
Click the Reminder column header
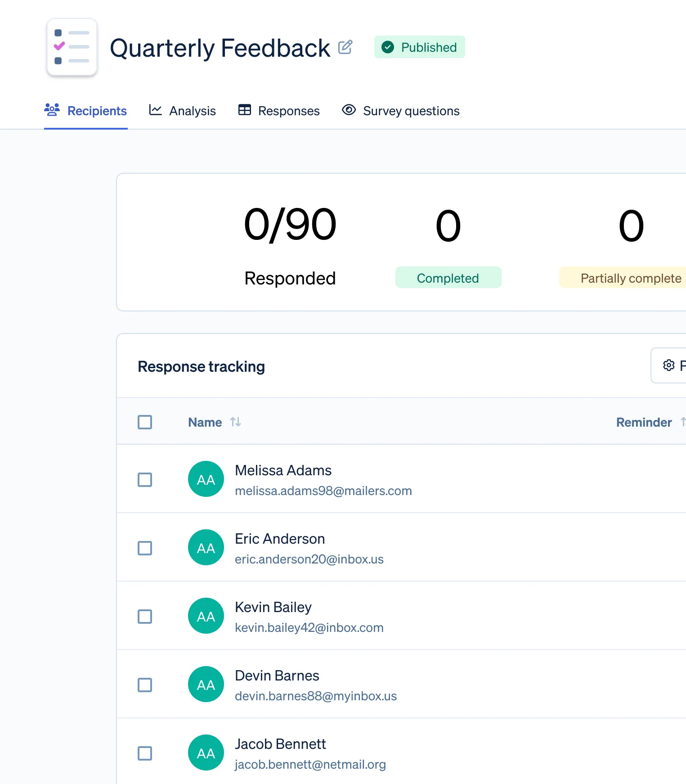pyautogui.click(x=644, y=422)
